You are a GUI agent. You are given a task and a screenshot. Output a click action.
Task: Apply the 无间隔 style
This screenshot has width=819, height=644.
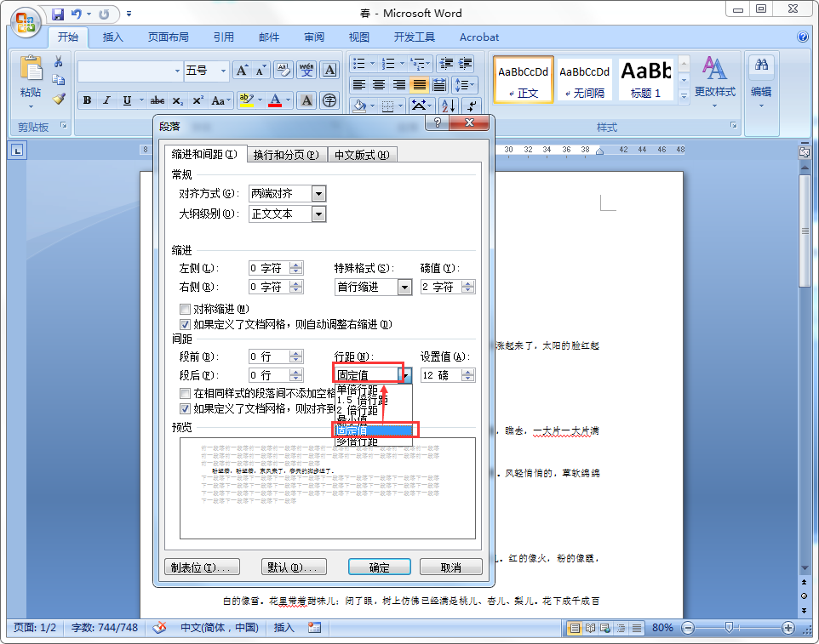point(585,79)
